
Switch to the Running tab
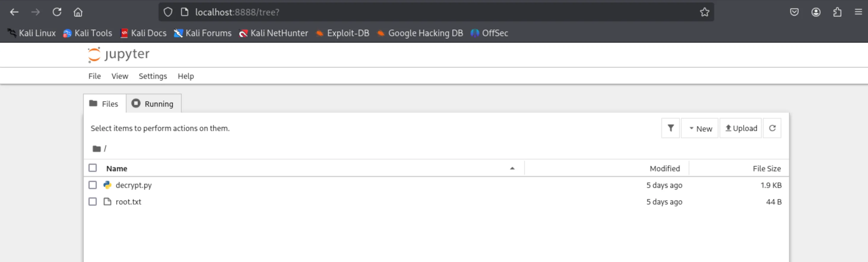point(154,104)
